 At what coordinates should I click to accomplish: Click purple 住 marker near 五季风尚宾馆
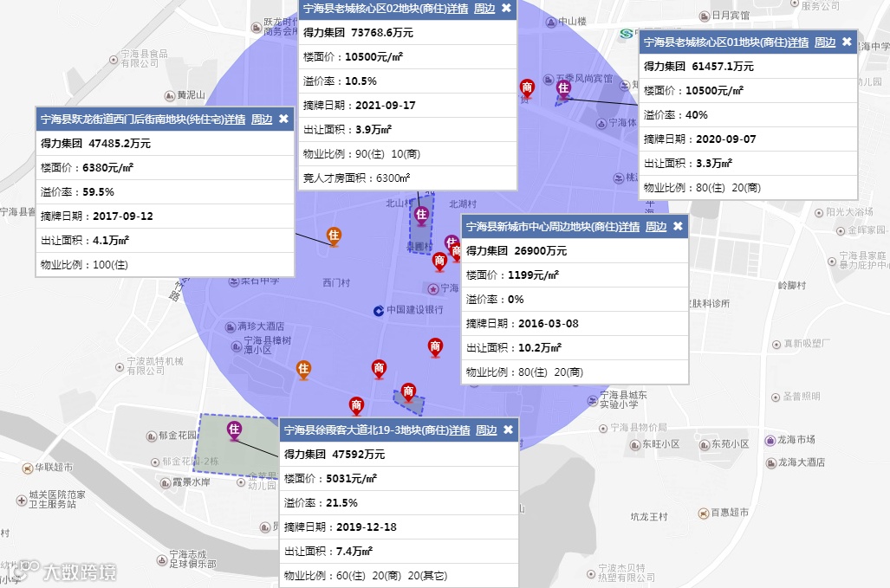point(563,88)
